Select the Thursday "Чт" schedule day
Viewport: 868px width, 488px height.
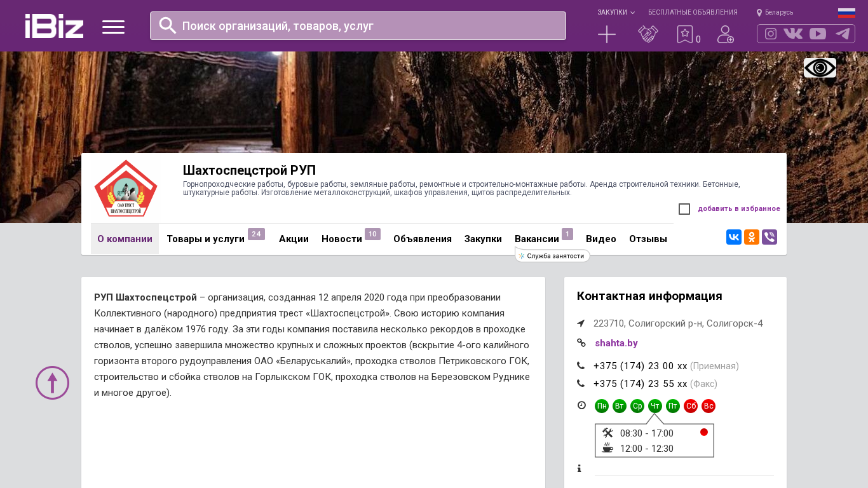[x=655, y=406]
